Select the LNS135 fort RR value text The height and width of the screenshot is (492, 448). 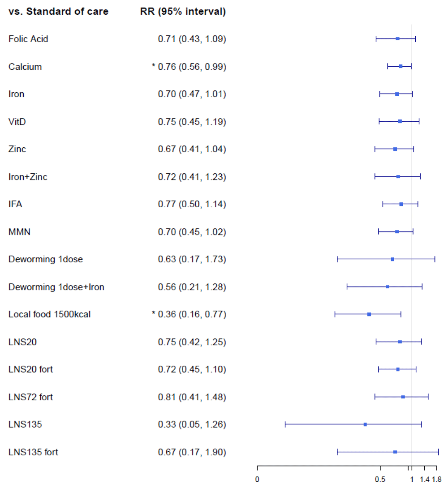pyautogui.click(x=192, y=453)
